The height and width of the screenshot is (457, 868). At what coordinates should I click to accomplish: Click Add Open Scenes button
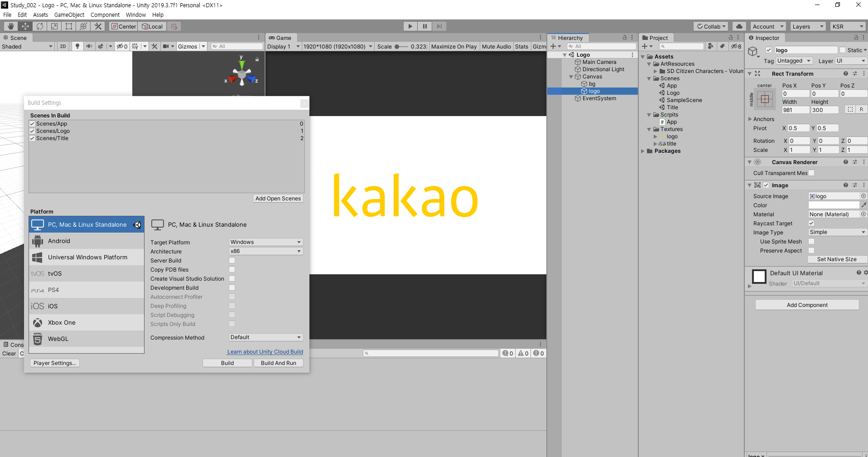(278, 198)
